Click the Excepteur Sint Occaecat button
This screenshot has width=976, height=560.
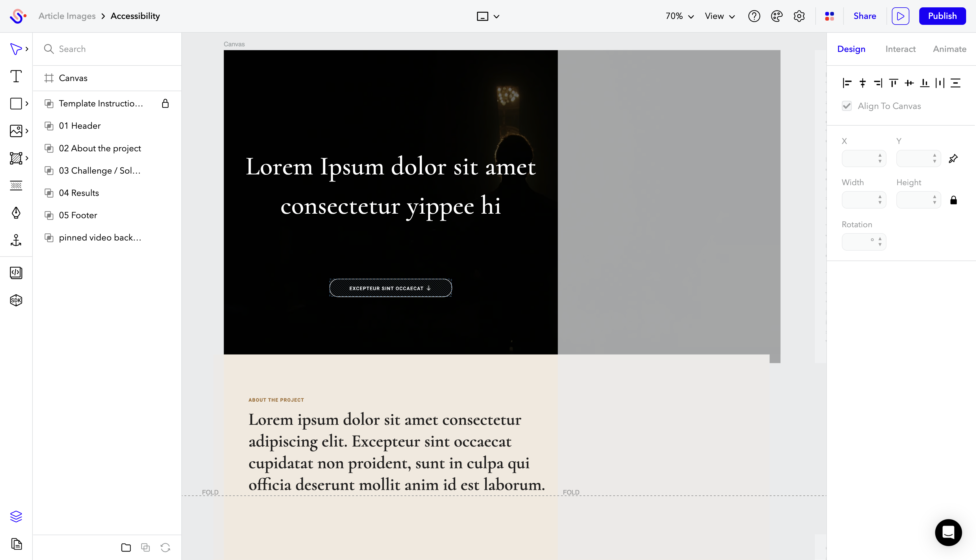tap(391, 288)
